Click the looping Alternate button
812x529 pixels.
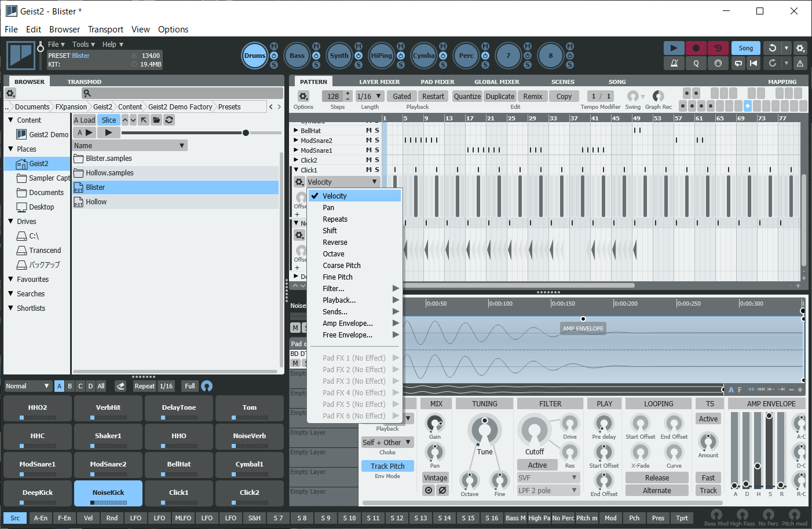657,490
